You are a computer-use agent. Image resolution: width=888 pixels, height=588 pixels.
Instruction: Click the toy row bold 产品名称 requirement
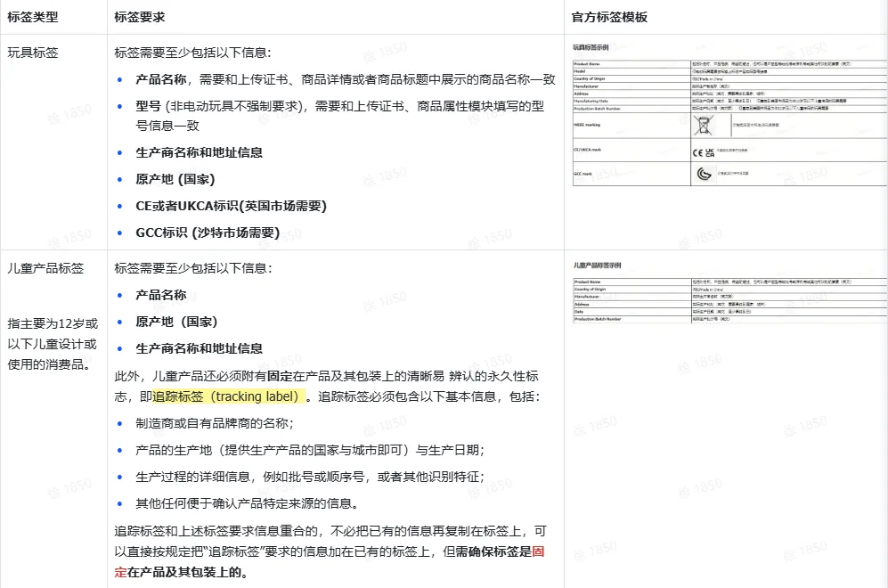tap(161, 79)
